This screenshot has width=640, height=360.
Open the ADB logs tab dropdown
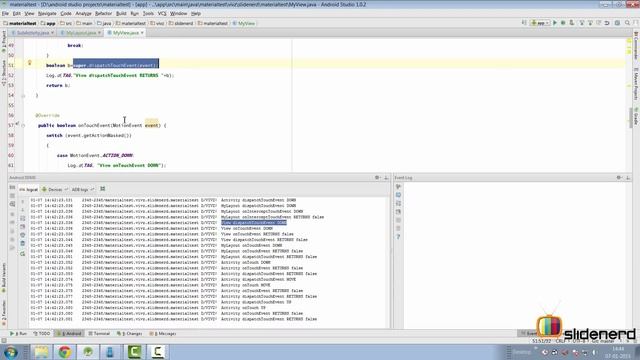click(82, 189)
